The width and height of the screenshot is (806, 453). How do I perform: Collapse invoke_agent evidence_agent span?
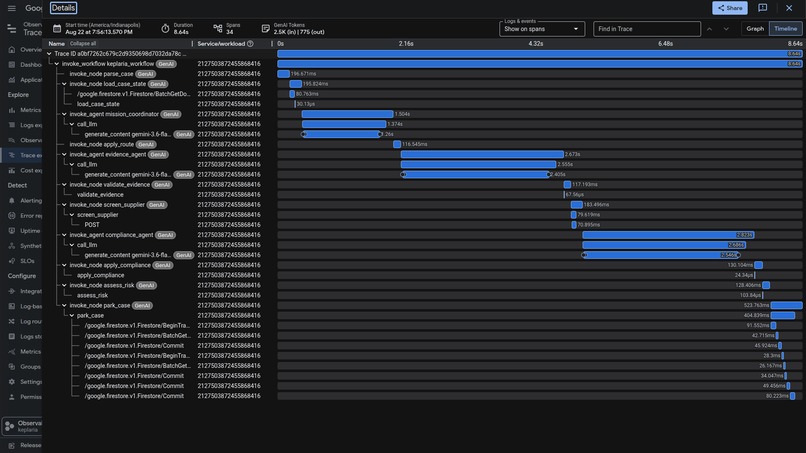pyautogui.click(x=64, y=154)
